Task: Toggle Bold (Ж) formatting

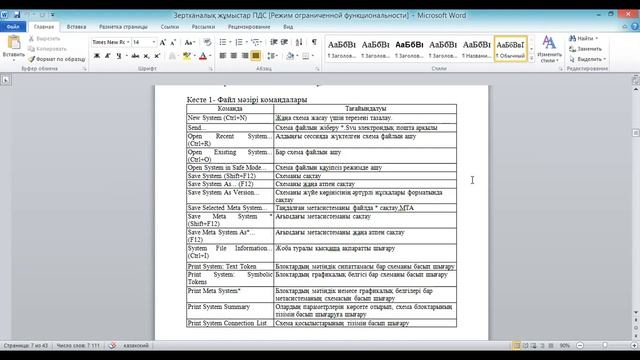Action: tap(97, 56)
